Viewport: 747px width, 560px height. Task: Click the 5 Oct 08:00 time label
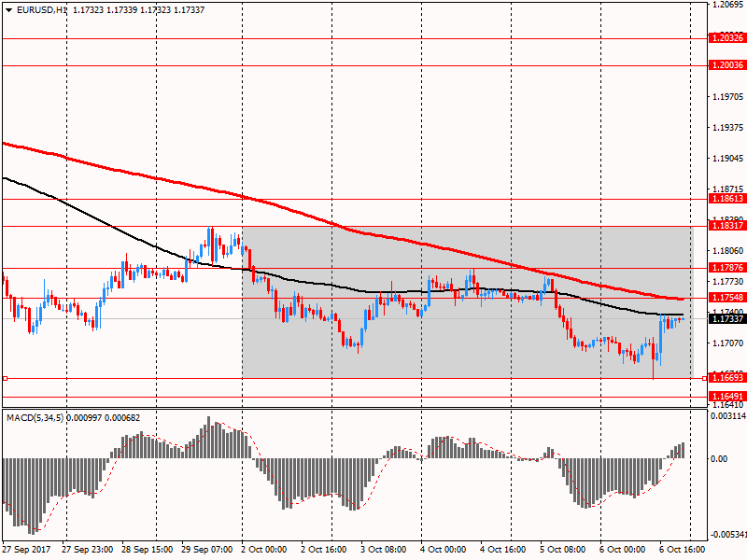tap(563, 550)
